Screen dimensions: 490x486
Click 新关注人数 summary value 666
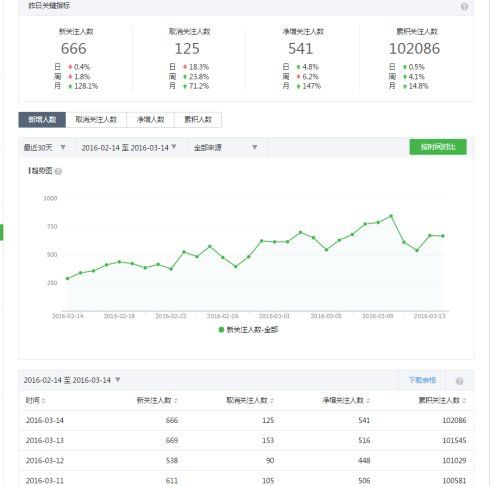pyautogui.click(x=74, y=49)
